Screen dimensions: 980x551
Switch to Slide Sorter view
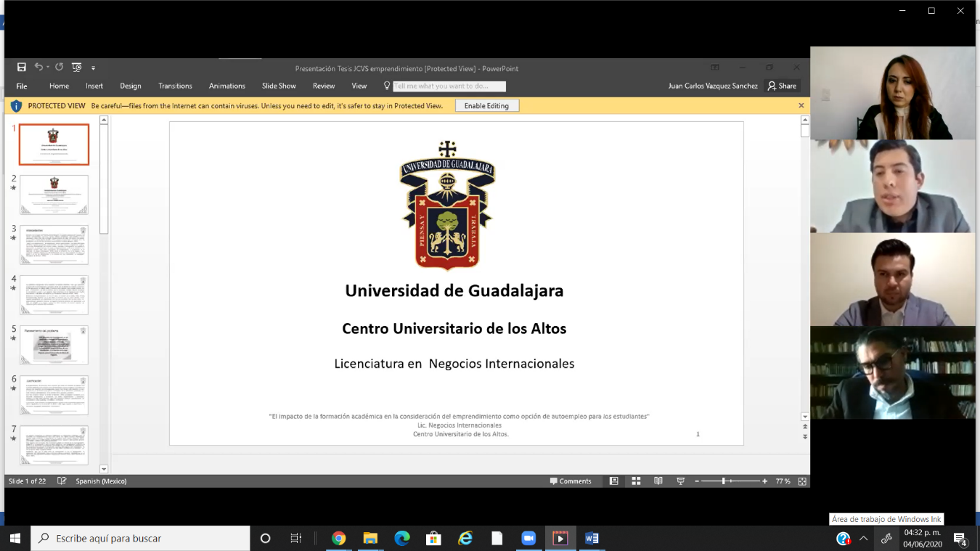636,481
